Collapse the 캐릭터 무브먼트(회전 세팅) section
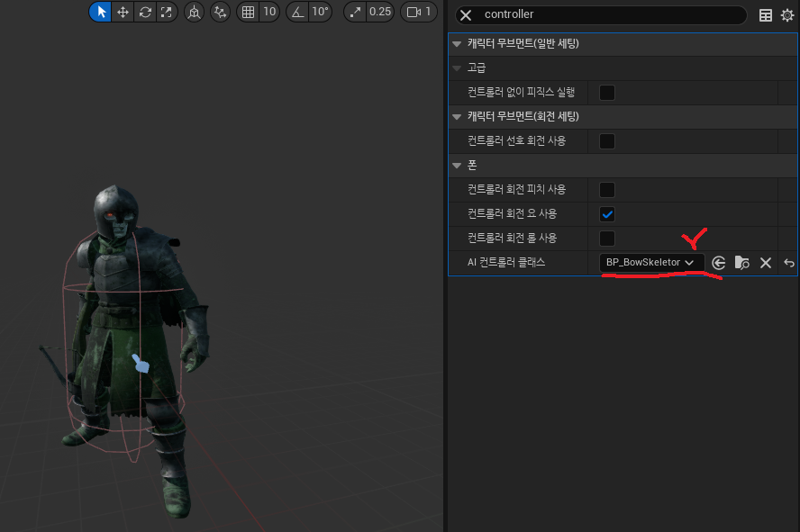Screen dimensions: 800x532 pos(457,117)
